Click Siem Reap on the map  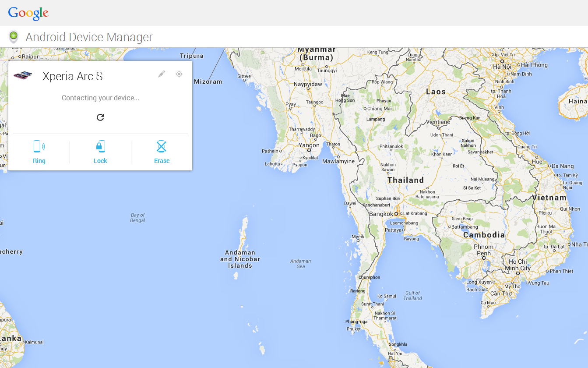(462, 219)
